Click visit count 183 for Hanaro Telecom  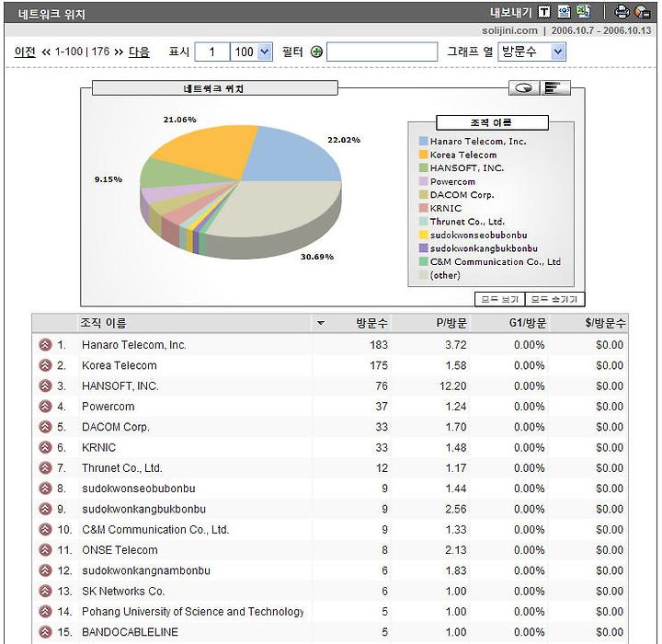tap(379, 345)
